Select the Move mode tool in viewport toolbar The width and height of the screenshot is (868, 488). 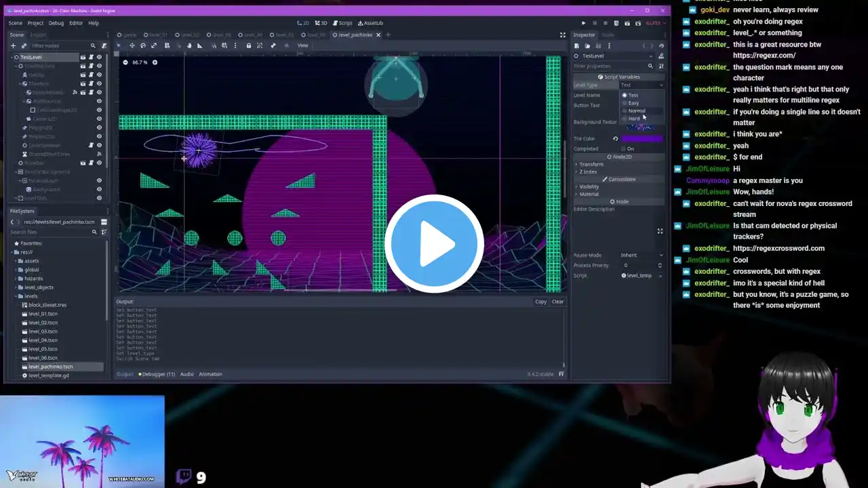[x=132, y=45]
